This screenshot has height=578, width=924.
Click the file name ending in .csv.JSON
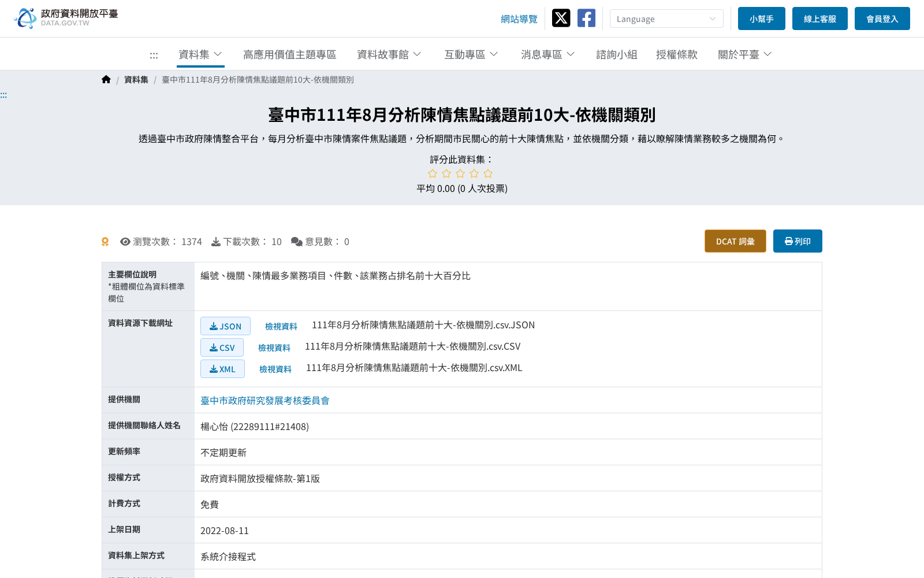tap(423, 325)
